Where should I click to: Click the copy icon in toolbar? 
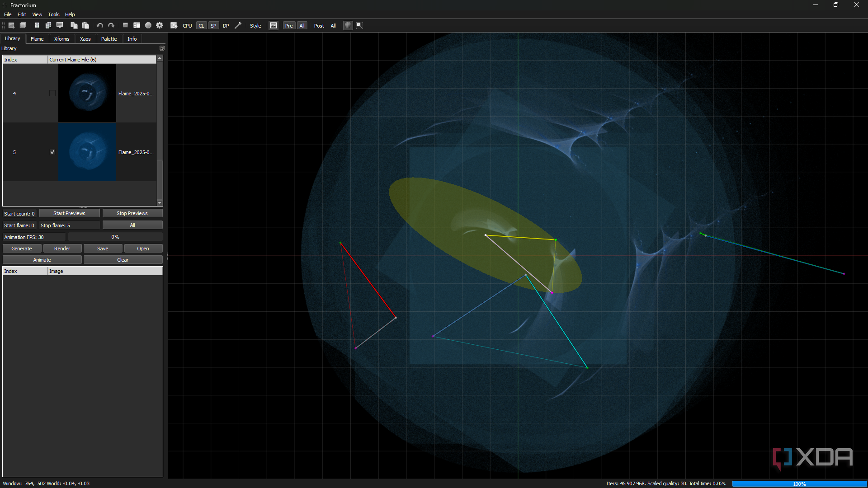pyautogui.click(x=74, y=25)
